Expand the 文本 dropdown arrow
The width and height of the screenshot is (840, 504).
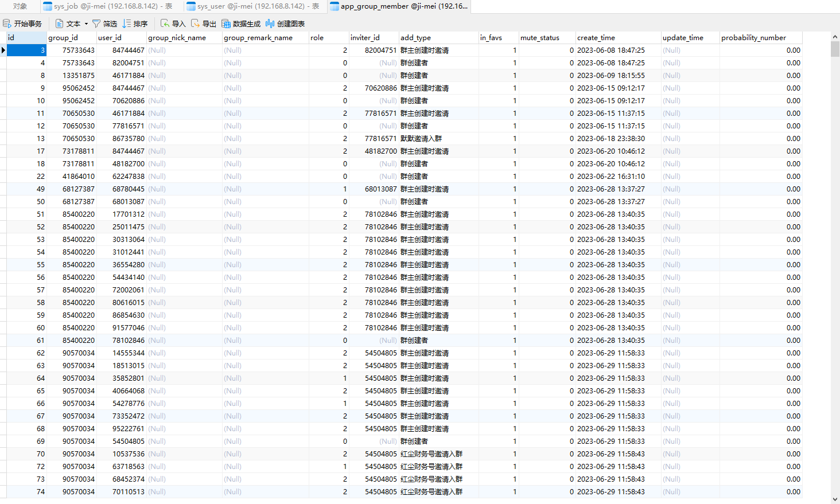(86, 24)
